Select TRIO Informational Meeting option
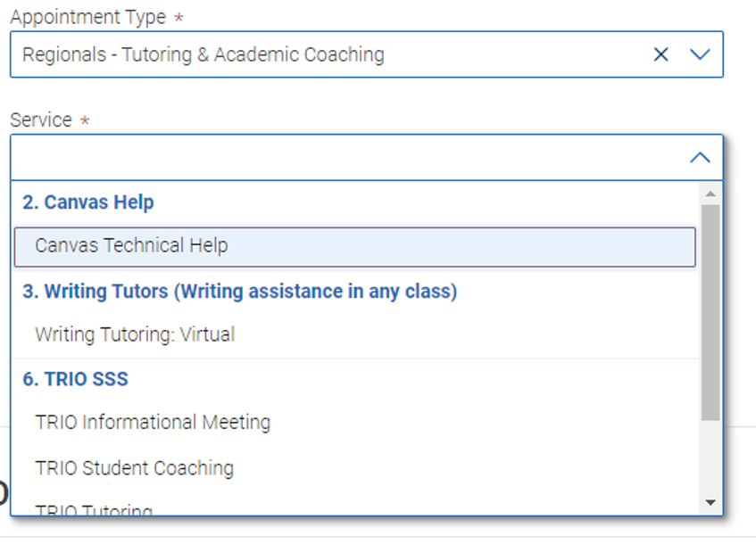The width and height of the screenshot is (756, 544). [x=153, y=422]
